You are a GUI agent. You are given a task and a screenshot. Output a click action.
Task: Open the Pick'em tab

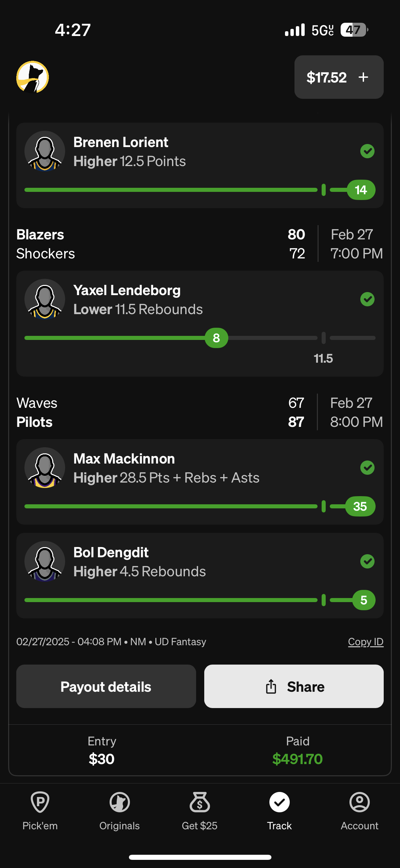40,810
